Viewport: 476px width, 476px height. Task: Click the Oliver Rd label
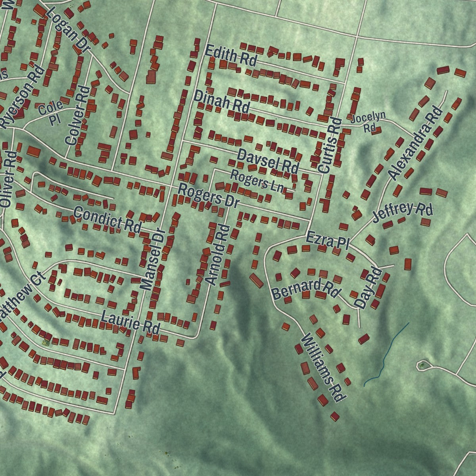pyautogui.click(x=8, y=179)
